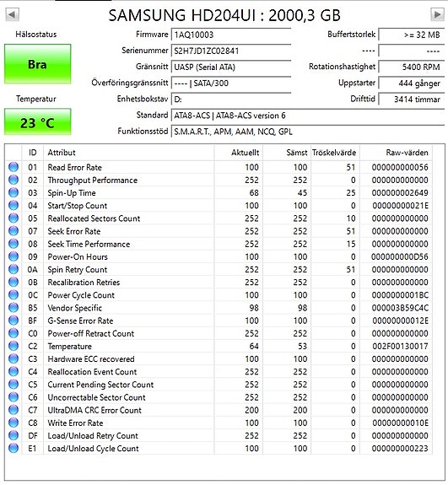Image resolution: width=448 pixels, height=485 pixels.
Task: Click ID cell 0C of Power Cycle Count
Action: (x=33, y=295)
